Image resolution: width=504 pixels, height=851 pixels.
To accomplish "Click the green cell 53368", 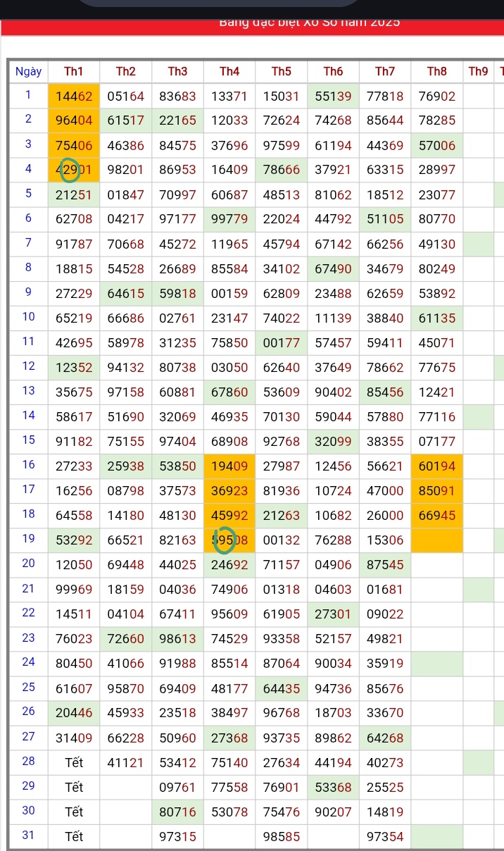I will [333, 786].
